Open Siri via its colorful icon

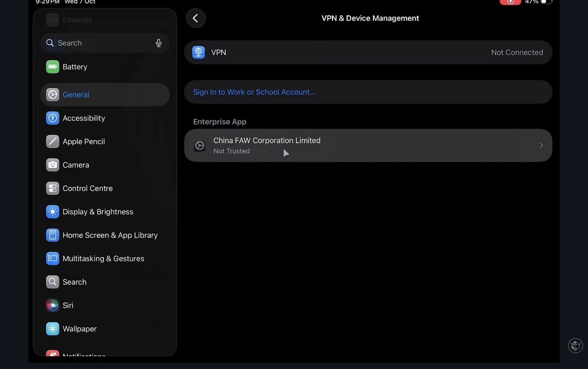coord(52,305)
